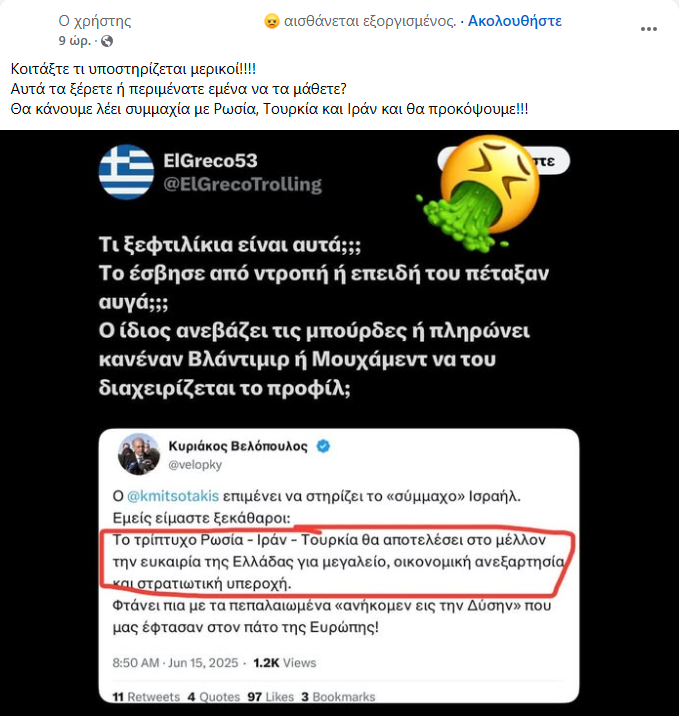
Task: Click the Greek flag avatar of ElGreco53
Action: click(x=126, y=172)
